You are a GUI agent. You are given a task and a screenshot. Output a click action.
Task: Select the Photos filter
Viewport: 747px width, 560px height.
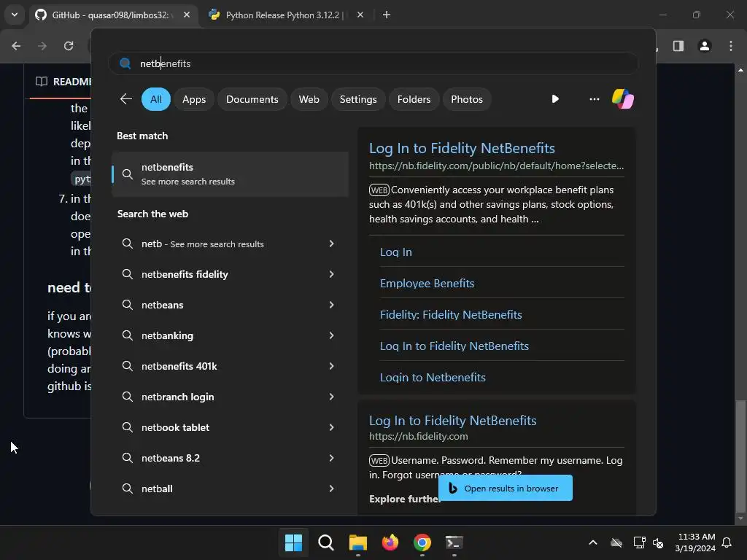(467, 99)
